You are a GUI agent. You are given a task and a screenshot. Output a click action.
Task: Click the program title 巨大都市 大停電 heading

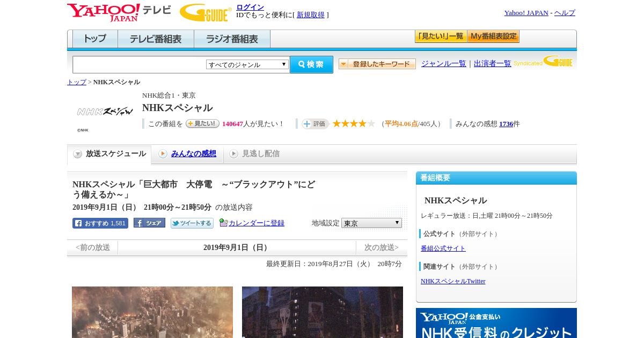(x=194, y=189)
